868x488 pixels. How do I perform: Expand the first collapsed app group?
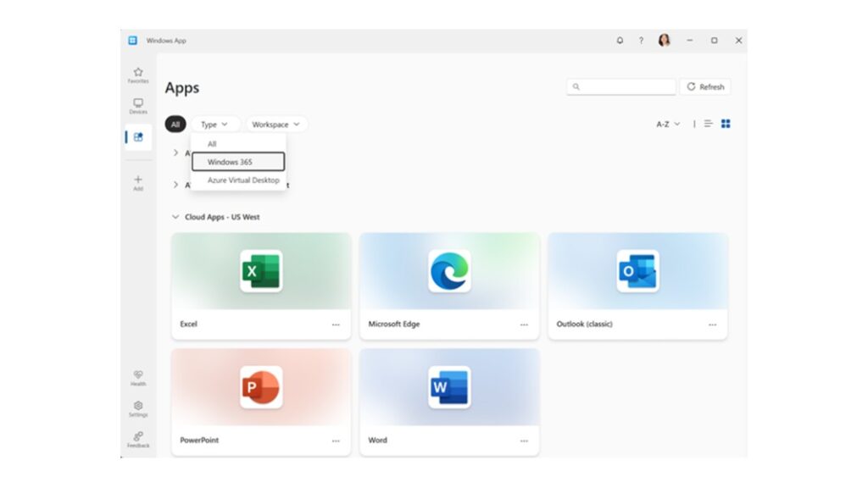175,152
